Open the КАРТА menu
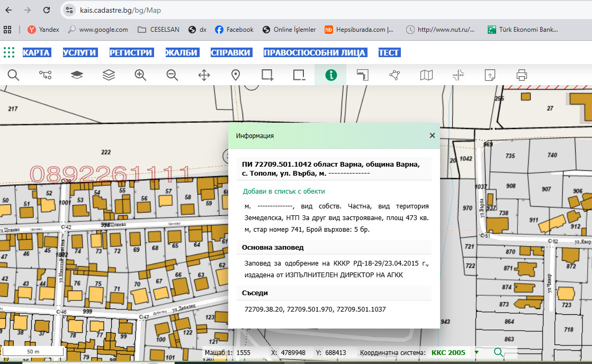This screenshot has height=364, width=592. tap(37, 52)
